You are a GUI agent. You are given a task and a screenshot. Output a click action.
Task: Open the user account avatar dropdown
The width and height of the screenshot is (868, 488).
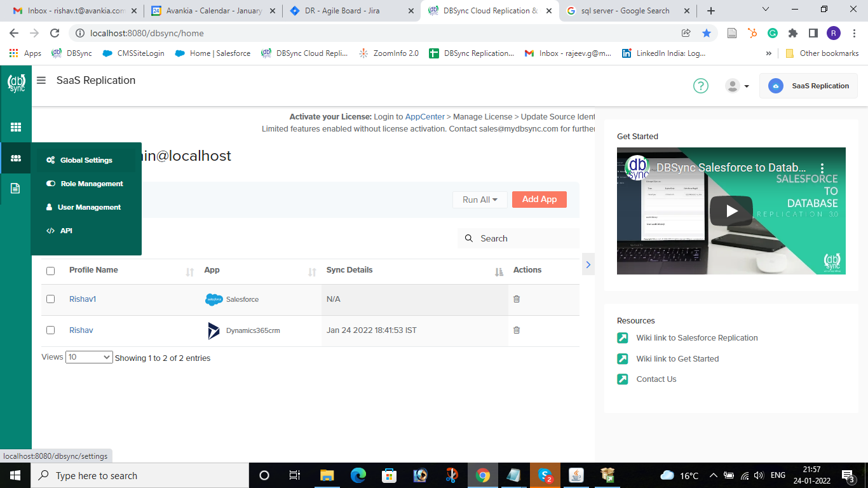tap(737, 86)
